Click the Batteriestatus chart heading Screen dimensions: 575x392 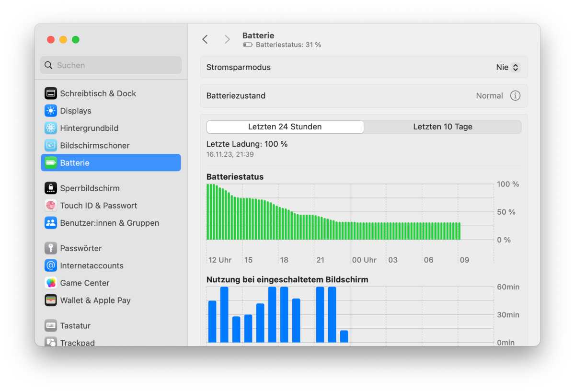235,177
